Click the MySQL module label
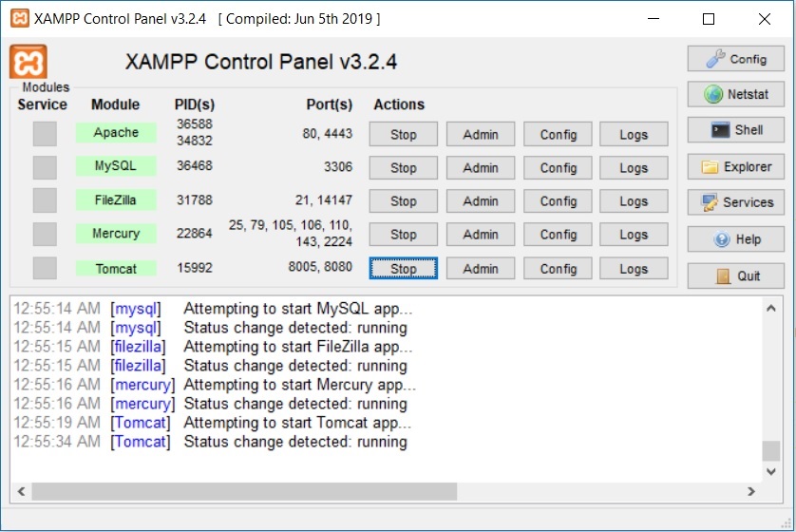The width and height of the screenshot is (796, 532). point(116,166)
